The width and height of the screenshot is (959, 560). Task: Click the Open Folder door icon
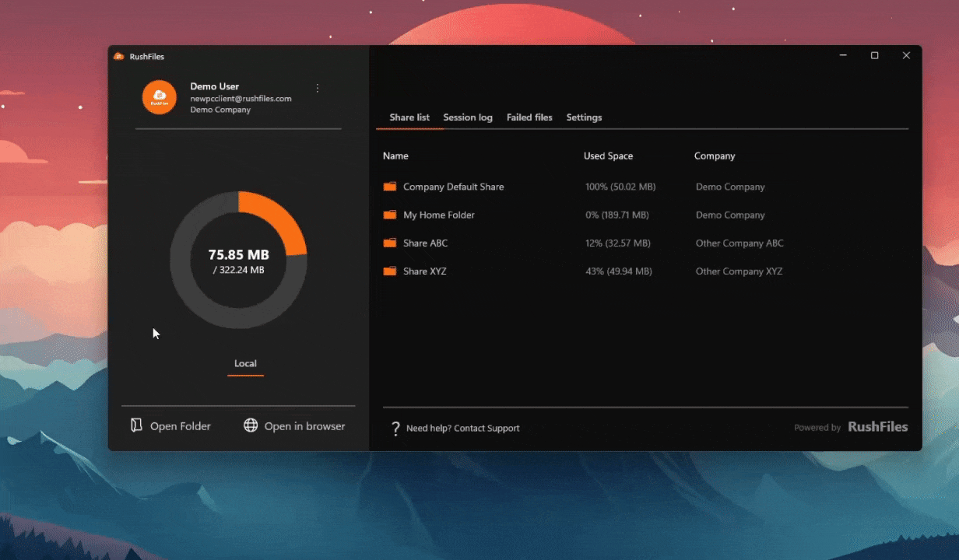(136, 425)
